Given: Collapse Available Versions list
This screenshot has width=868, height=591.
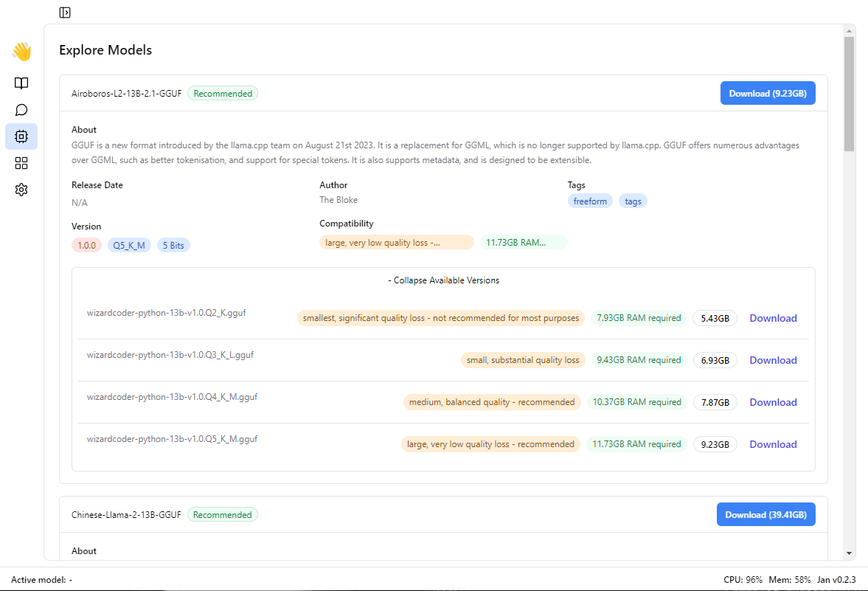Looking at the screenshot, I should click(x=443, y=280).
